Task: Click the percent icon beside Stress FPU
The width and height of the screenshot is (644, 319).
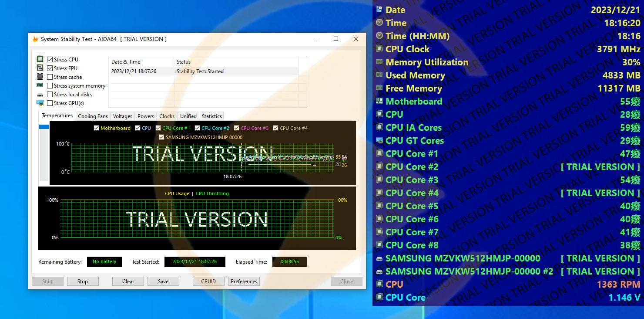Action: pos(40,68)
